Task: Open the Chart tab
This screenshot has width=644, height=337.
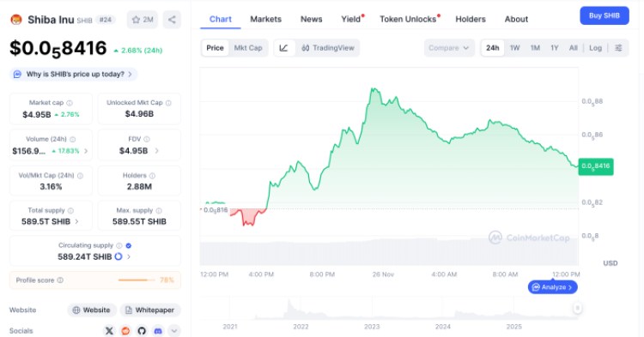Action: coord(221,19)
